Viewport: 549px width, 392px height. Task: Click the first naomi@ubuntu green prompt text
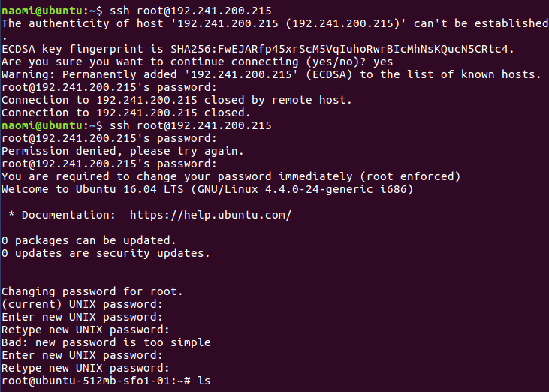tap(42, 11)
